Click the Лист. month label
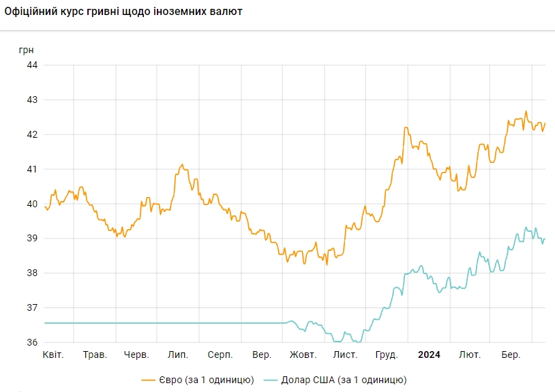This screenshot has height=392, width=555. 345,355
